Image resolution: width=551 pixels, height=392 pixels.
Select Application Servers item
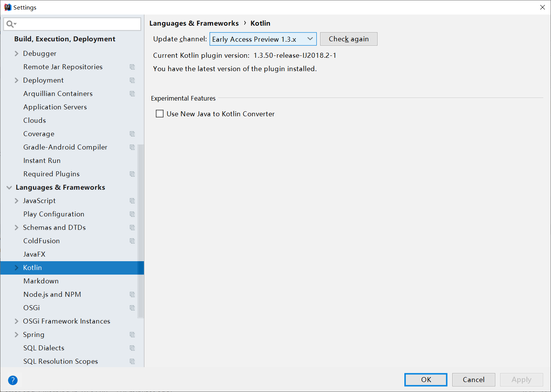[55, 107]
